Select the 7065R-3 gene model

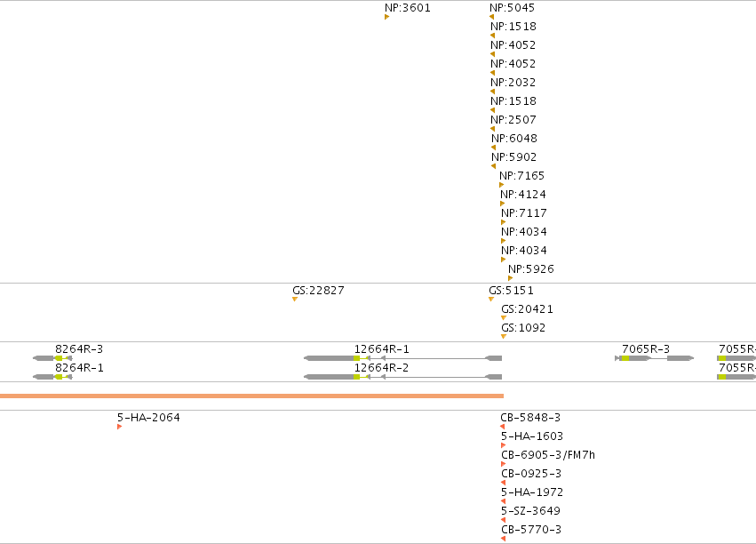654,358
